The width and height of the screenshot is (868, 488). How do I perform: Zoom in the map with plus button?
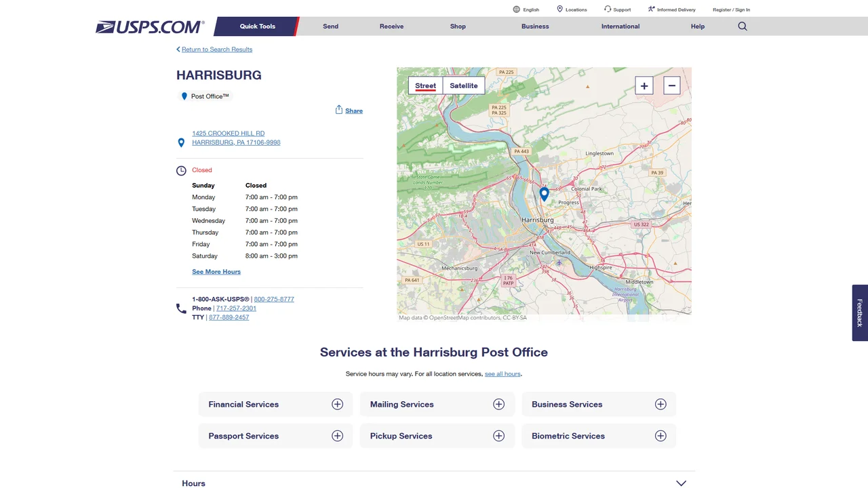click(644, 85)
